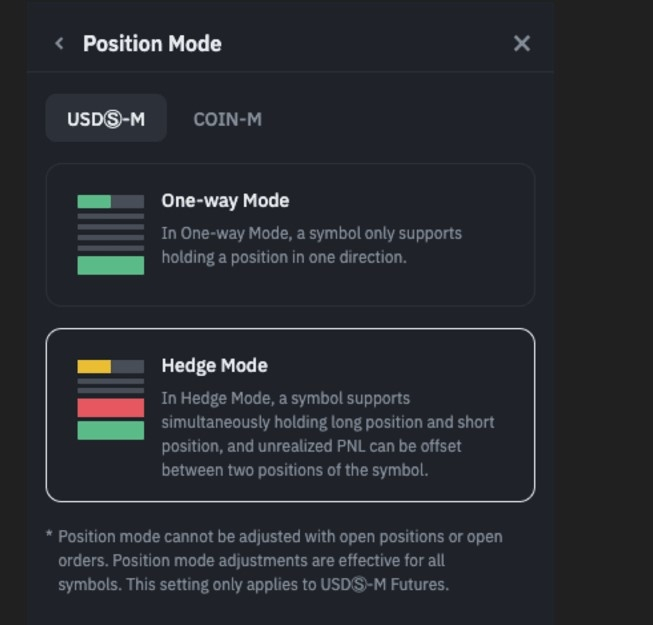Select the One-way Mode heading
The height and width of the screenshot is (625, 653).
tap(225, 200)
